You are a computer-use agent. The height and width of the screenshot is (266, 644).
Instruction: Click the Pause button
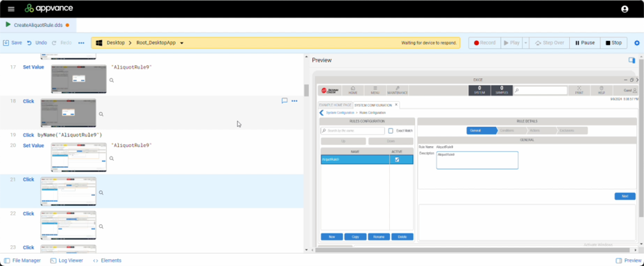click(585, 43)
